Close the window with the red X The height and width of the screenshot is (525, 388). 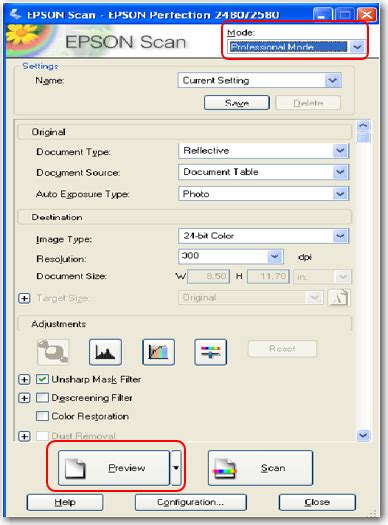(x=367, y=15)
